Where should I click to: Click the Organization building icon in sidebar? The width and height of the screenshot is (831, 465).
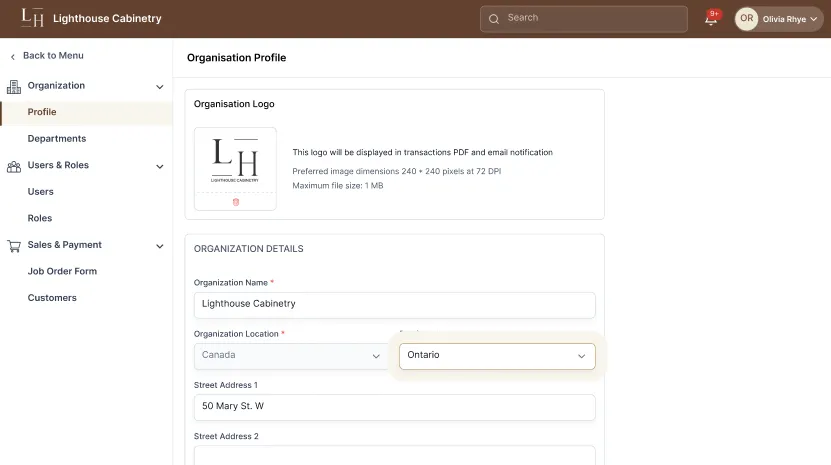tap(14, 86)
